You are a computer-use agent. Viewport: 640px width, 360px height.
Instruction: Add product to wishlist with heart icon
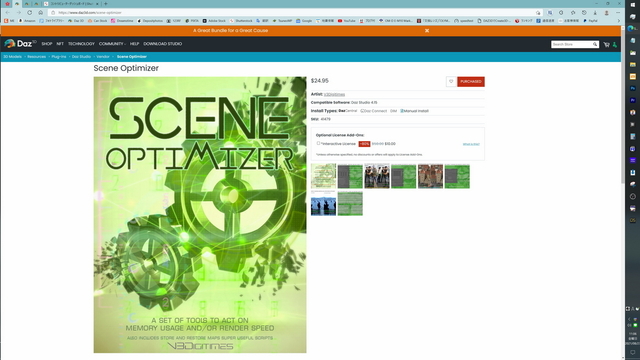(x=451, y=82)
